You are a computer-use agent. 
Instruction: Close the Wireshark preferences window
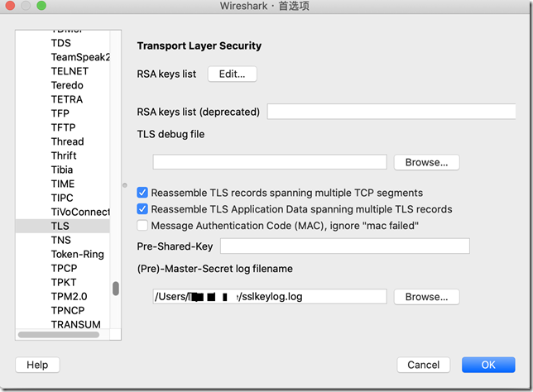(10, 6)
